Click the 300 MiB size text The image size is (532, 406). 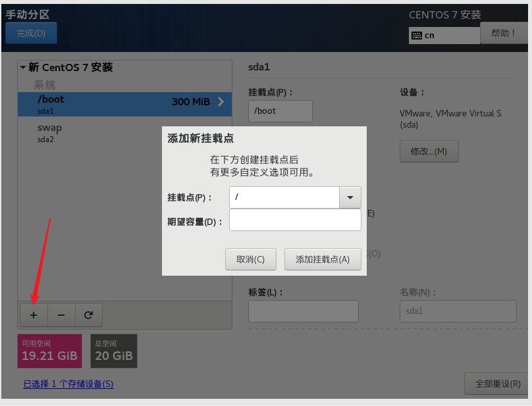coord(191,101)
